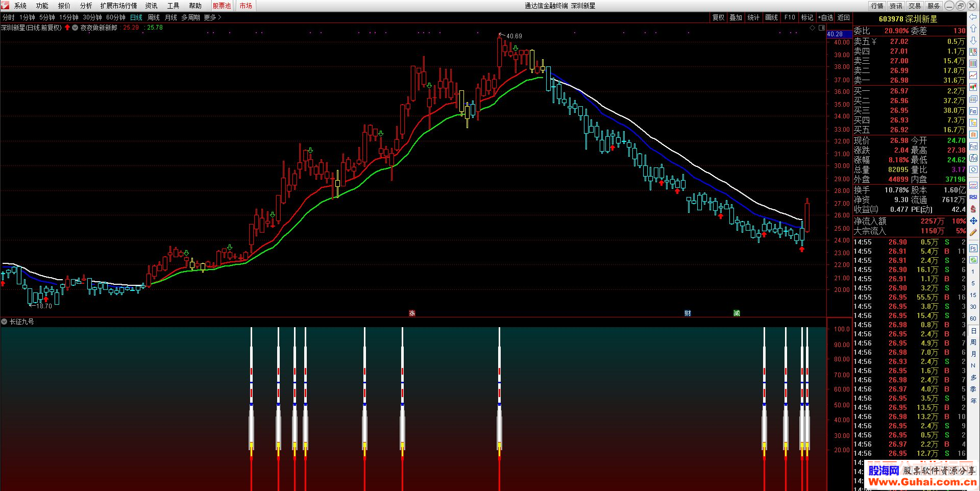Click the green refresh sidebar icon

(973, 260)
